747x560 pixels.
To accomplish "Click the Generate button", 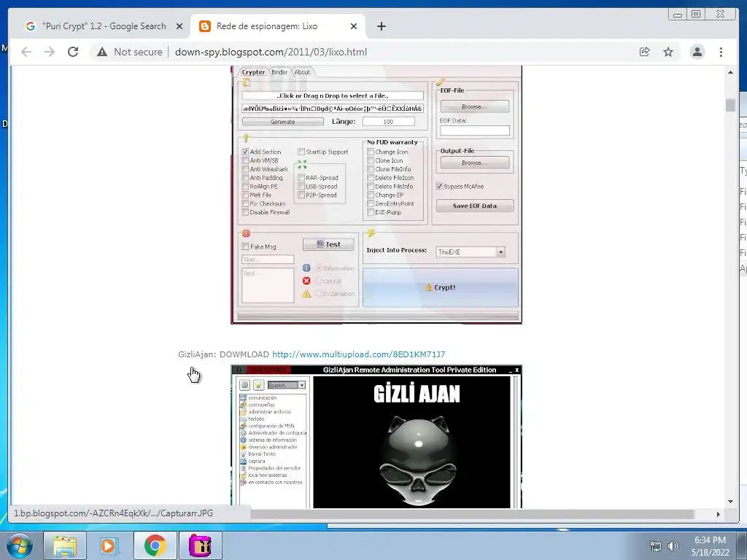I will (282, 122).
